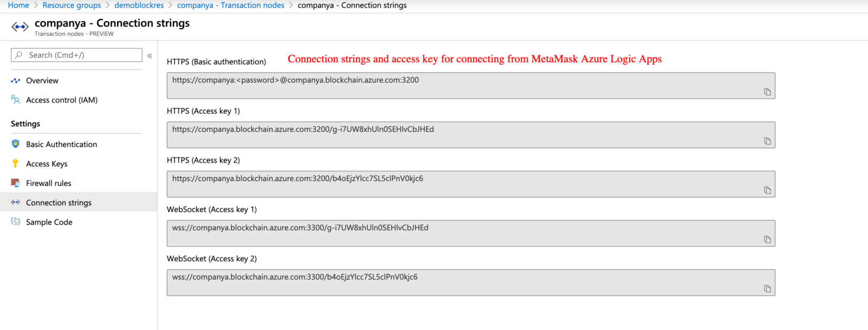Copy the HTTPS Access key 1 string

(768, 141)
